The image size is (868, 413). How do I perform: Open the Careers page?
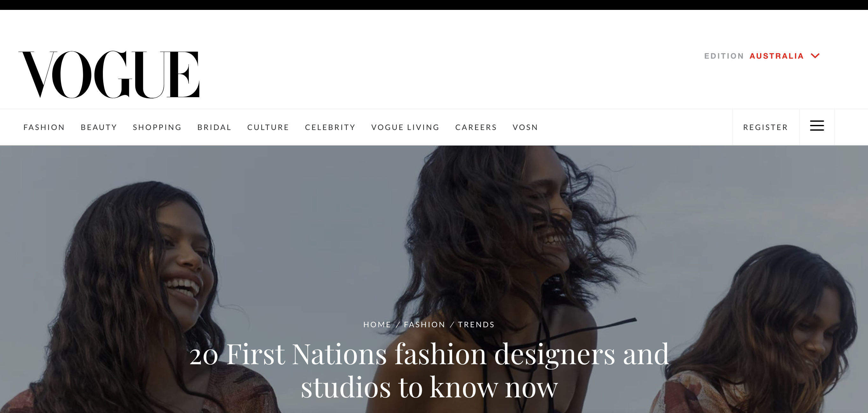click(476, 127)
